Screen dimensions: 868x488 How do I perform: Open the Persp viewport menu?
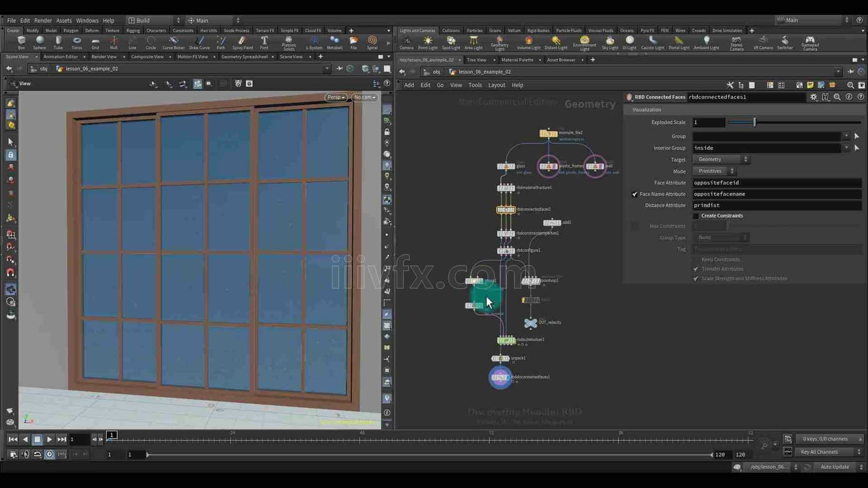click(x=336, y=97)
